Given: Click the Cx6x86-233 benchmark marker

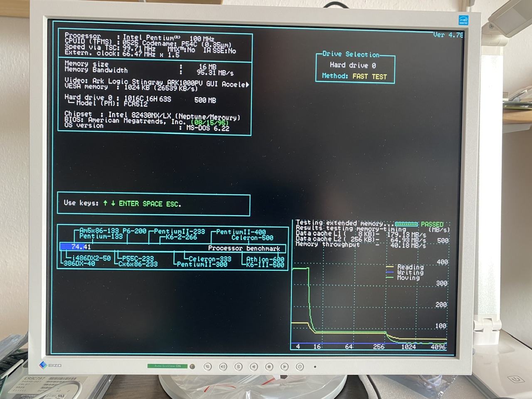Looking at the screenshot, I should coord(138,264).
